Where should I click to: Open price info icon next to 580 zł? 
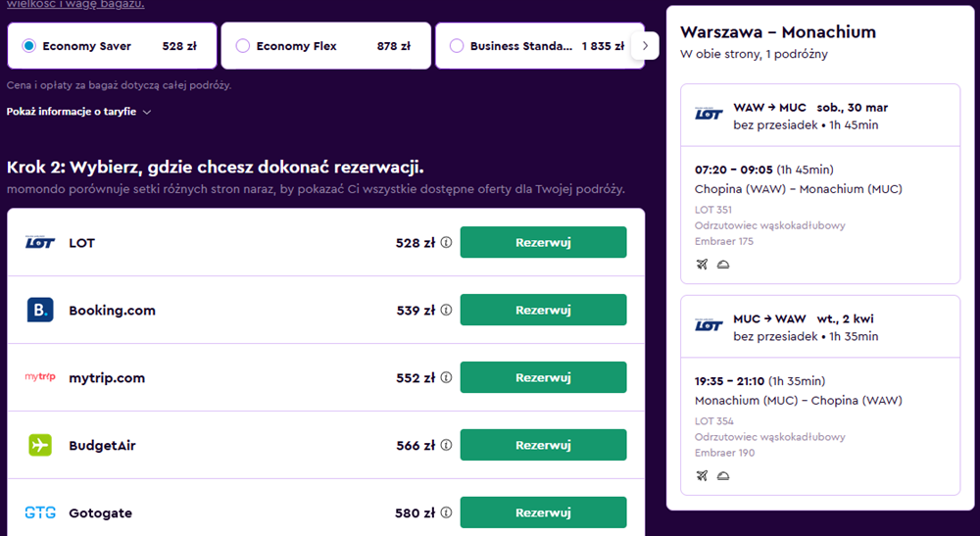[x=446, y=512]
